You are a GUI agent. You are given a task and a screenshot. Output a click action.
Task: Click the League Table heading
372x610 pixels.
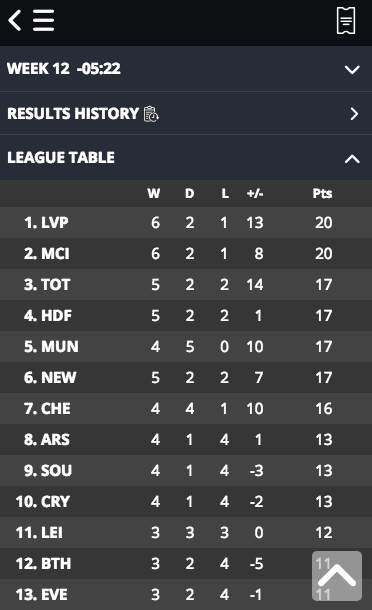click(61, 158)
